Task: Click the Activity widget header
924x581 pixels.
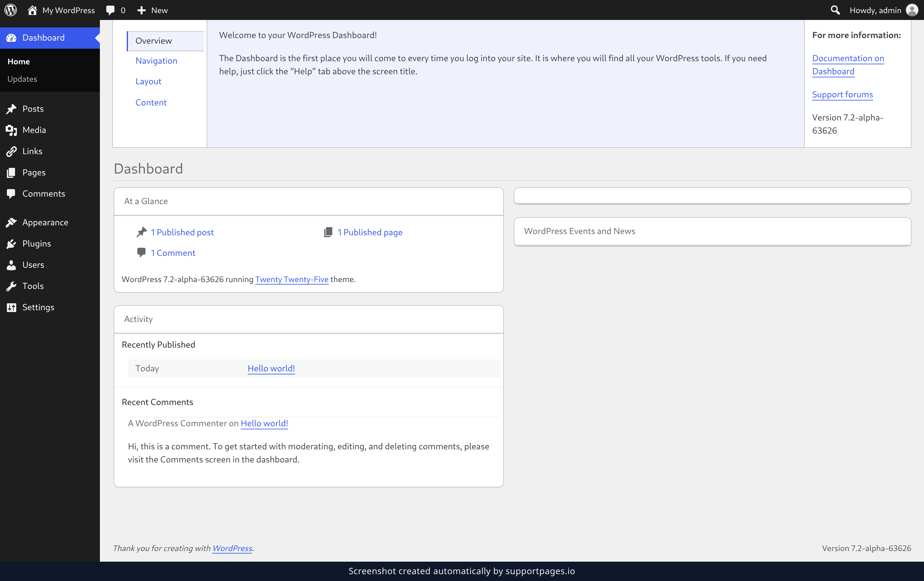Action: point(308,319)
